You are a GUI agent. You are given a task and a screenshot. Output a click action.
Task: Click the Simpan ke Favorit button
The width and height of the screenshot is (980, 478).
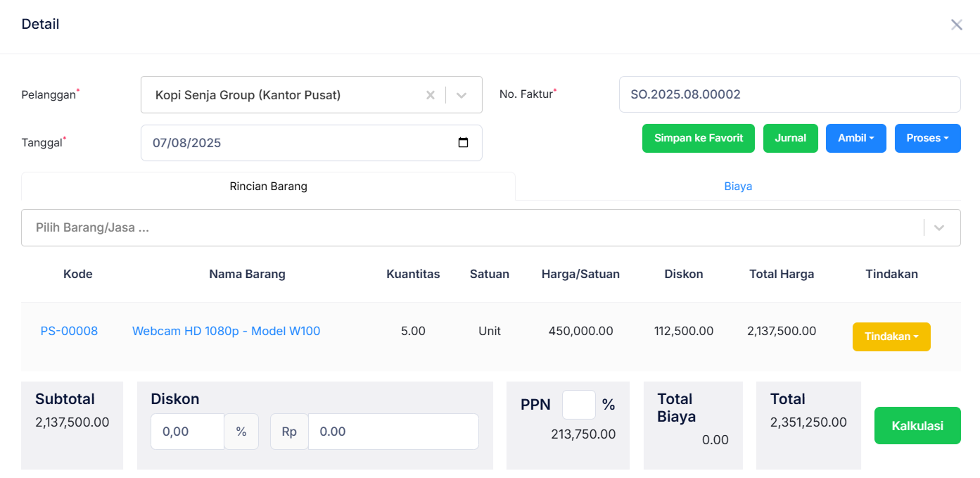point(698,138)
